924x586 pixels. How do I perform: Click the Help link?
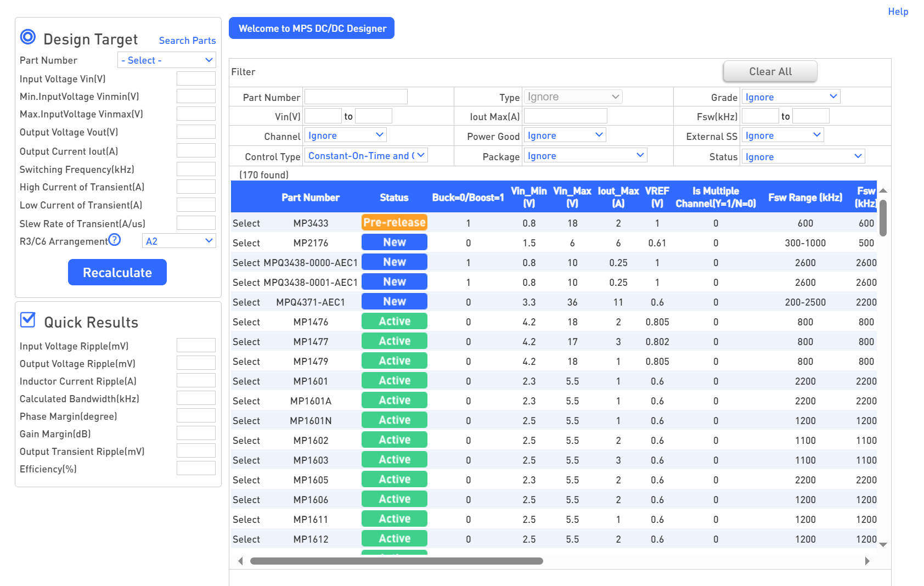[898, 12]
